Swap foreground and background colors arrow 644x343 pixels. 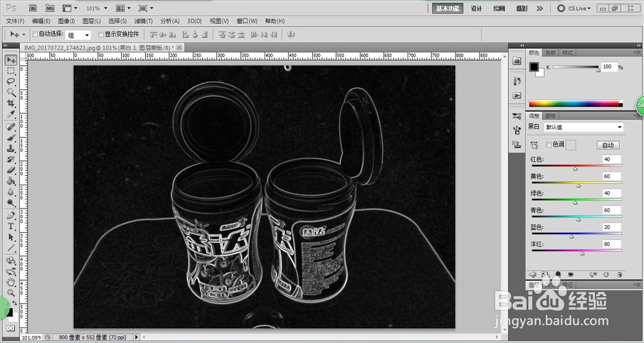tap(15, 303)
